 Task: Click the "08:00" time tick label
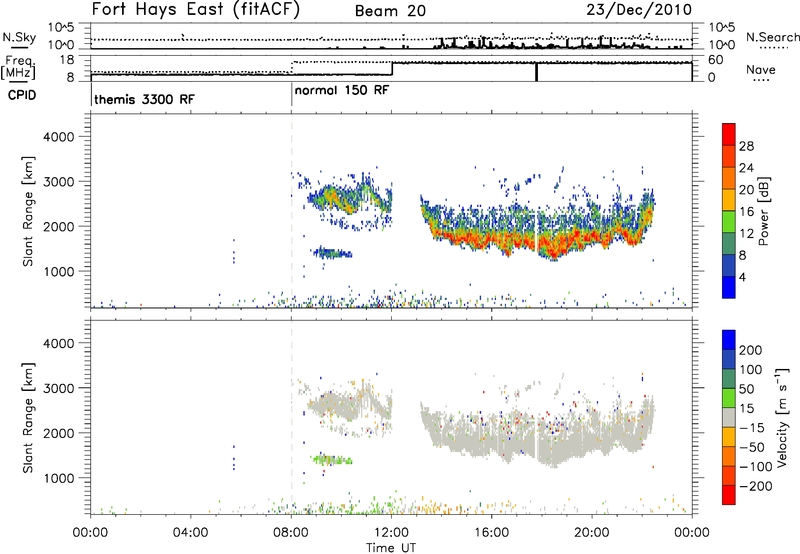(x=291, y=533)
